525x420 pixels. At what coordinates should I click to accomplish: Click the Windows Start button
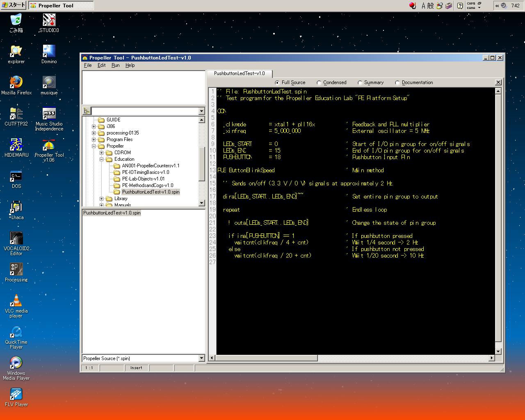click(14, 5)
